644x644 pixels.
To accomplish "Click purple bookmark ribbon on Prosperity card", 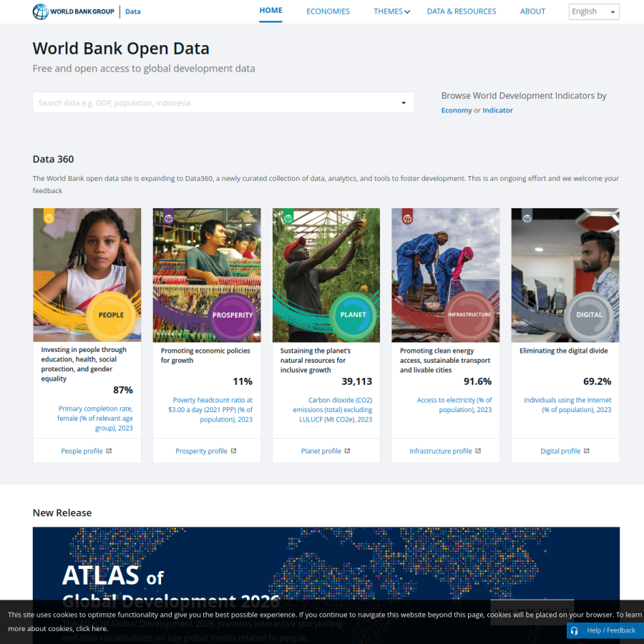I will click(x=168, y=216).
